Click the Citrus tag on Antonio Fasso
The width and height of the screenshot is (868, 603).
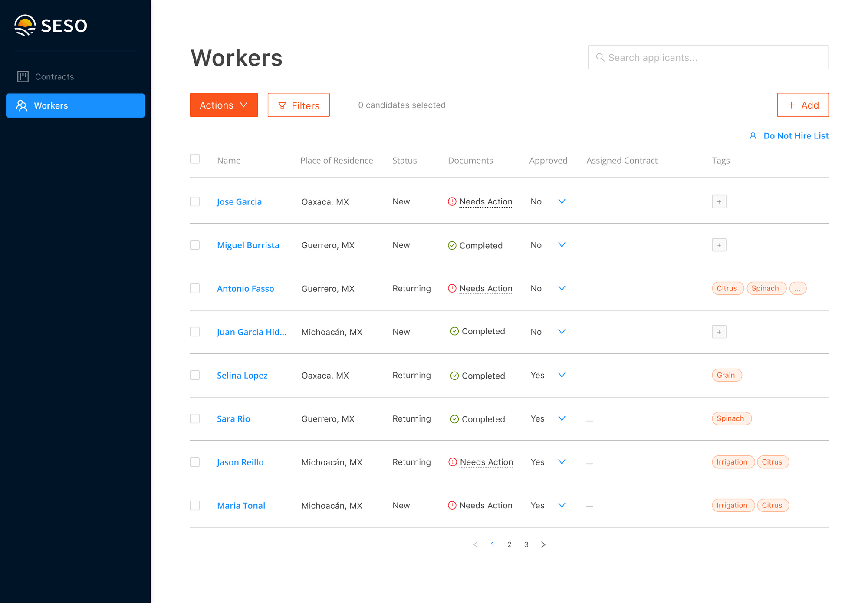click(x=727, y=288)
